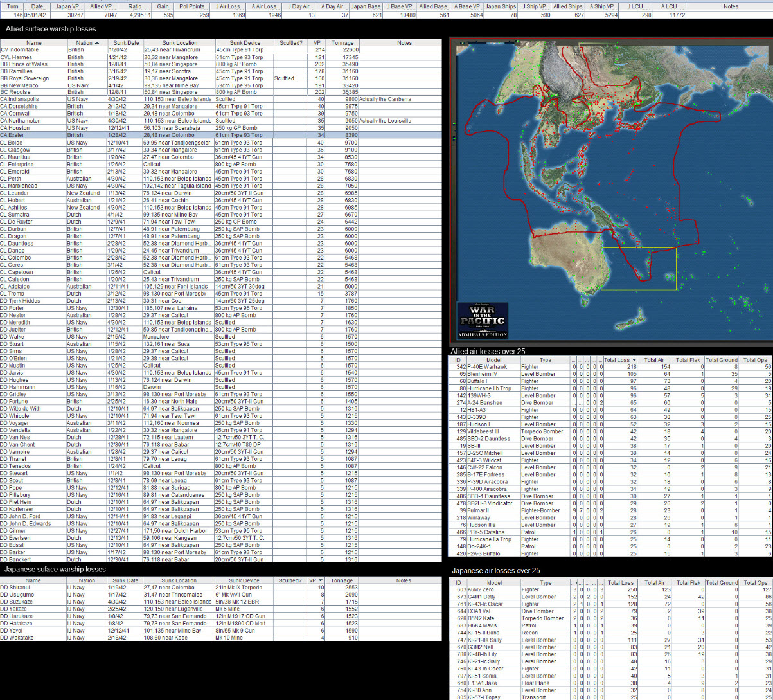Select the Vildebeest III row
This screenshot has height=700, width=773.
point(610,432)
